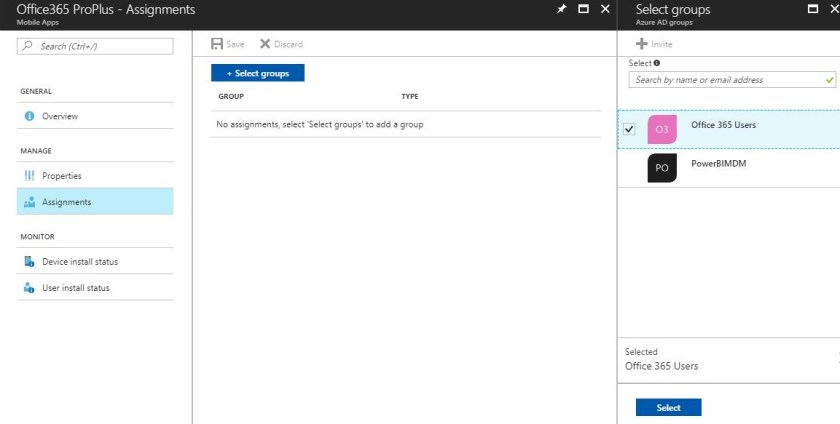Open the Properties menu item
Screen dimensions: 840x424
(x=95, y=176)
